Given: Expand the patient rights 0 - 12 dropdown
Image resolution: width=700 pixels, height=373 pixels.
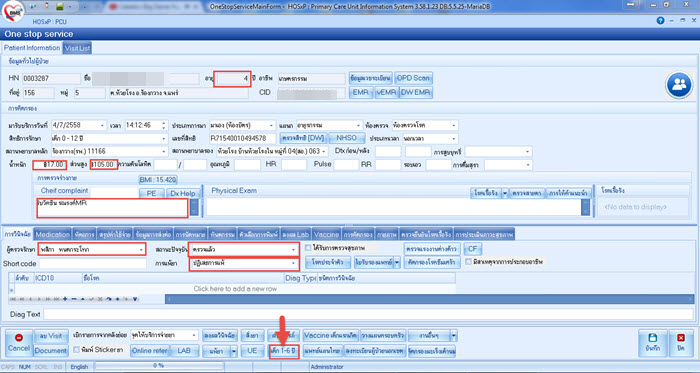Looking at the screenshot, I should point(163,139).
